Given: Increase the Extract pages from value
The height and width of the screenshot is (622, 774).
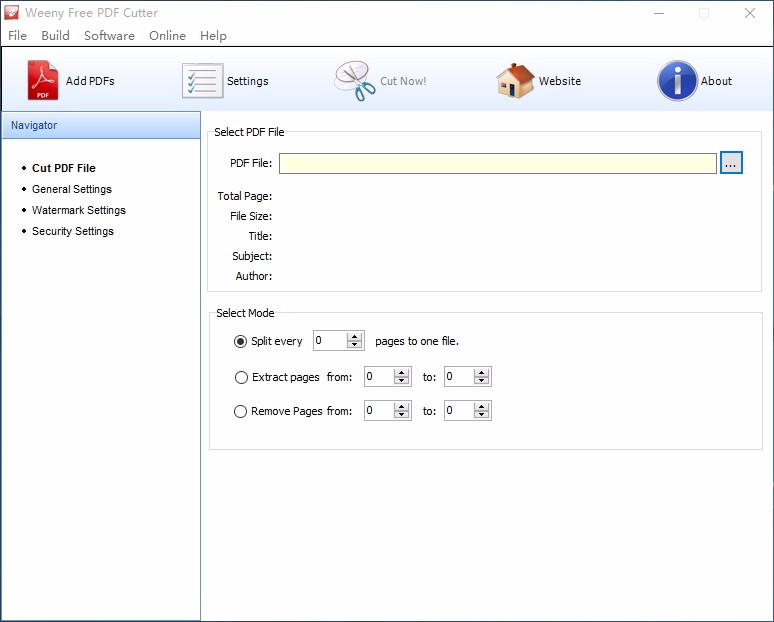Looking at the screenshot, I should click(x=401, y=373).
